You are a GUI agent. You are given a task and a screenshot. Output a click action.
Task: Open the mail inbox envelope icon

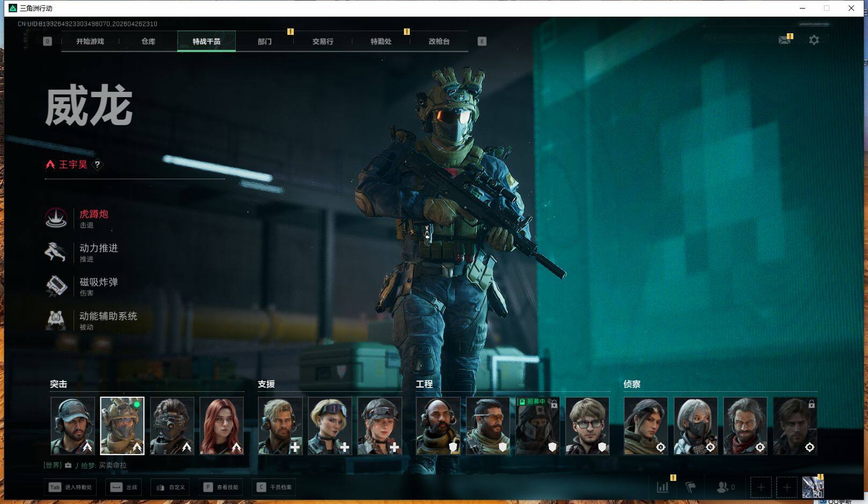[784, 40]
